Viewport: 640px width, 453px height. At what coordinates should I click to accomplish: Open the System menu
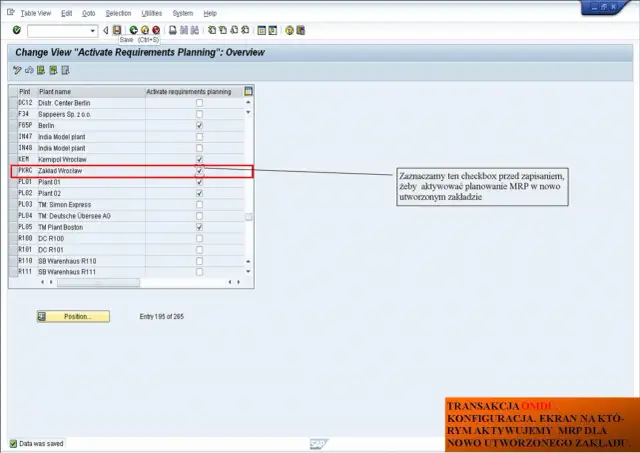coord(182,13)
